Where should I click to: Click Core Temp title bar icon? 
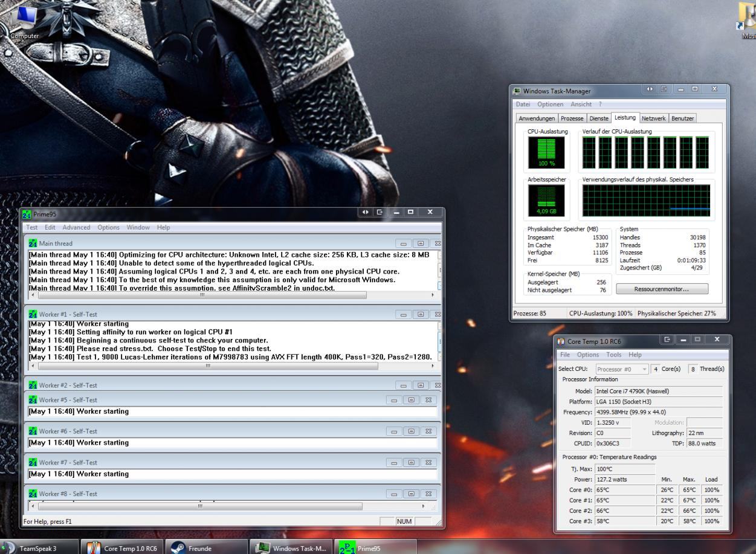pos(561,341)
